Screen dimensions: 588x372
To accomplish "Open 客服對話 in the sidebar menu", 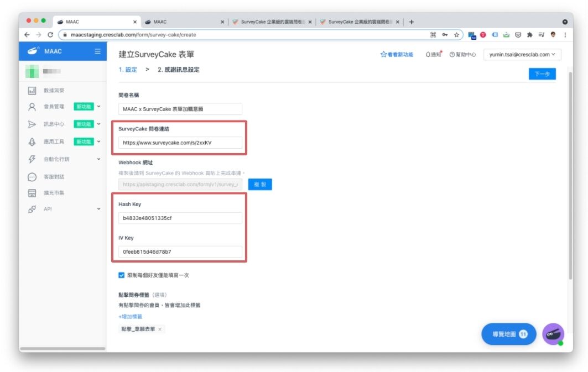I will [54, 177].
